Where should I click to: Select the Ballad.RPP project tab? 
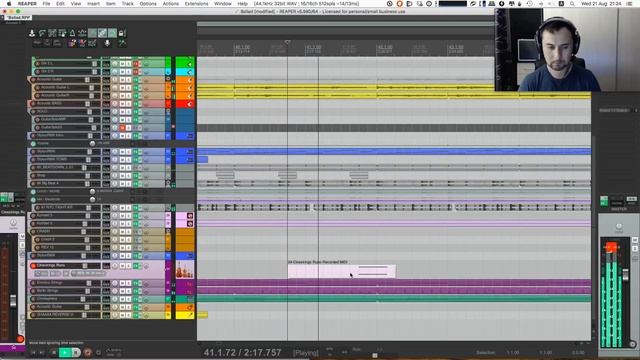pos(17,18)
